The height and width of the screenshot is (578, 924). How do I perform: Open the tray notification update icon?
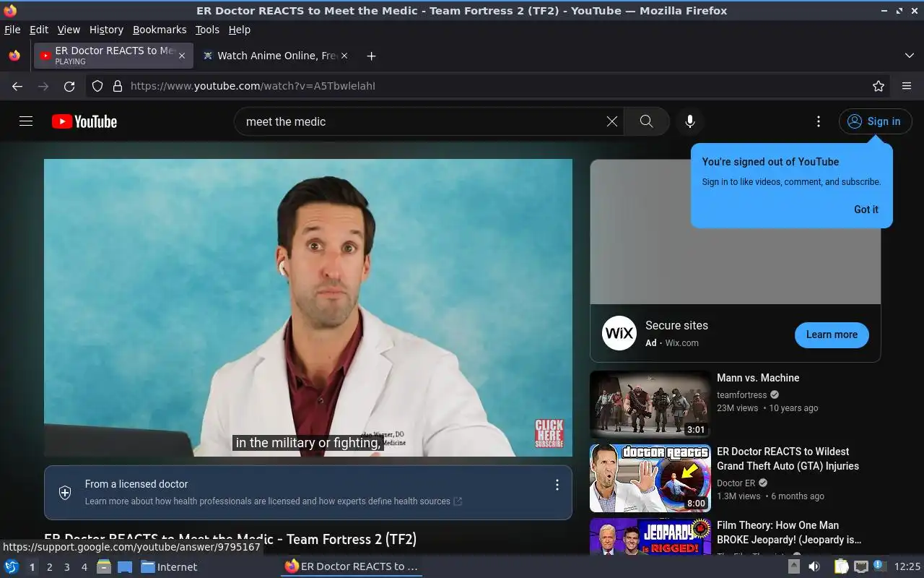pyautogui.click(x=879, y=566)
